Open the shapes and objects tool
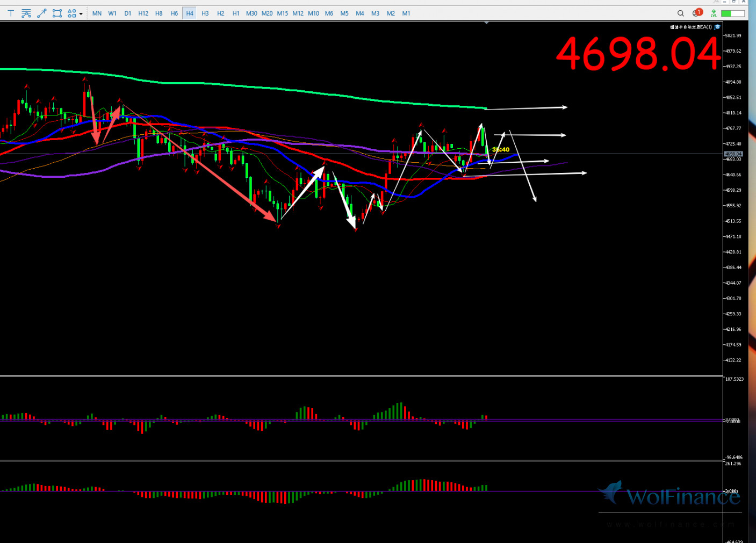Image resolution: width=756 pixels, height=543 pixels. point(72,13)
